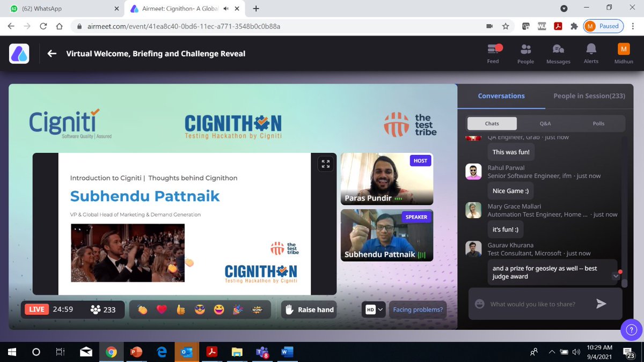Click the Raise hand button
Viewport: 644px width, 362px height.
click(x=309, y=309)
